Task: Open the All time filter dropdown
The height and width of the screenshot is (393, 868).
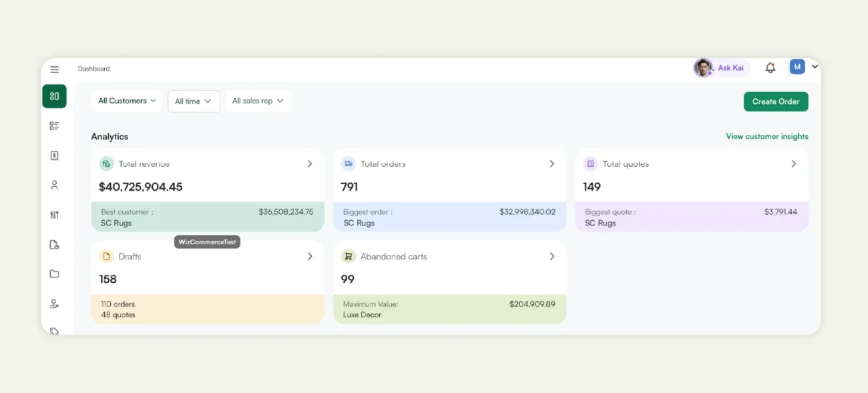Action: [194, 101]
